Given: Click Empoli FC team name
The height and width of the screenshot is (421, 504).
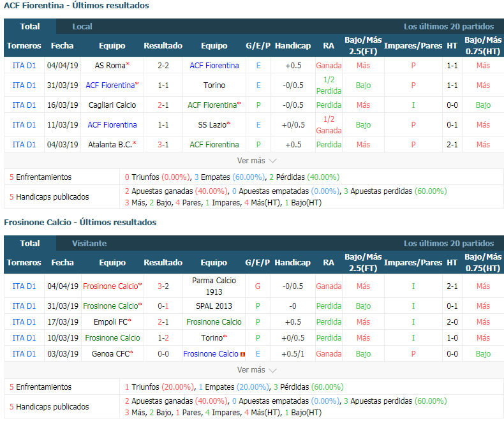Looking at the screenshot, I should pos(110,321).
